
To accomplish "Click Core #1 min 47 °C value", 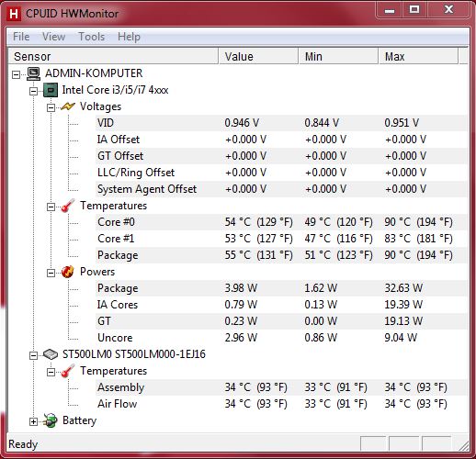I will pyautogui.click(x=338, y=239).
